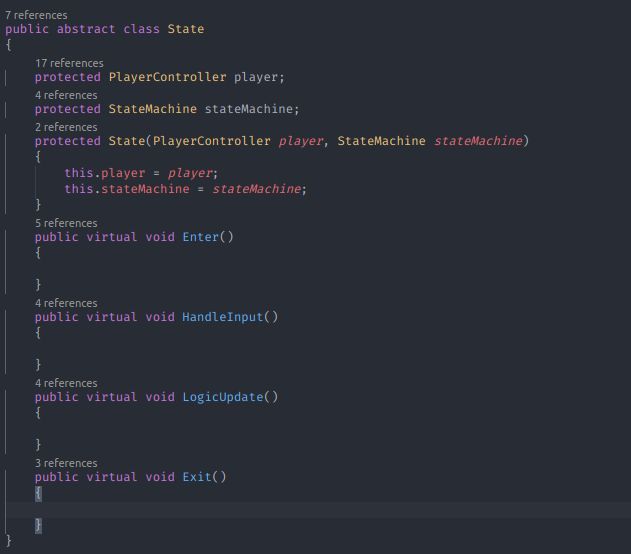
Task: Open '4 references' above LogicUpdate()
Action: [66, 383]
